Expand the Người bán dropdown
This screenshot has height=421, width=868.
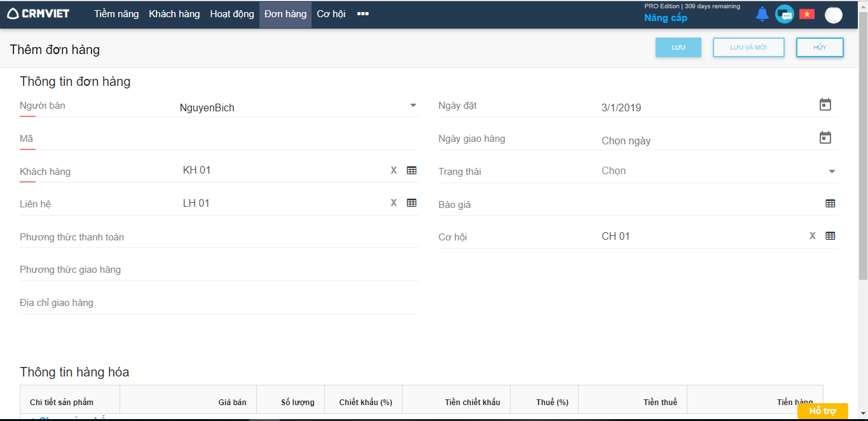point(413,106)
